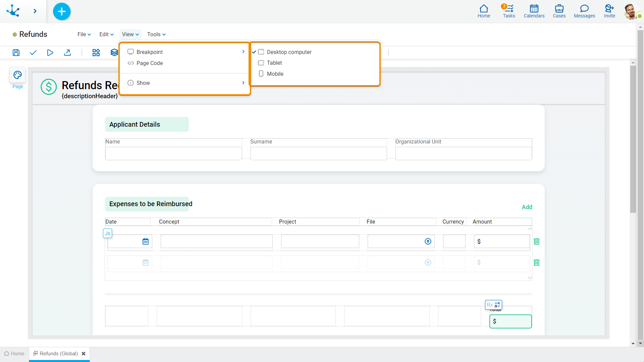The width and height of the screenshot is (644, 362).
Task: Expand the sidebar chevron next to logo
Action: pyautogui.click(x=35, y=11)
